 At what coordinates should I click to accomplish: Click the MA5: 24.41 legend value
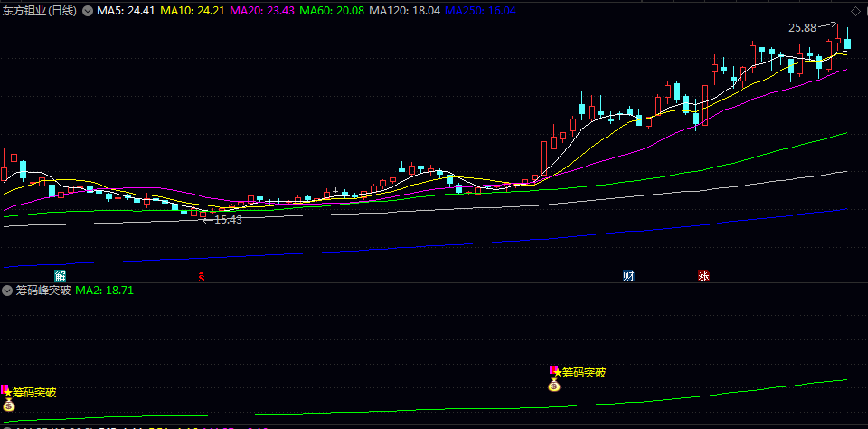click(127, 11)
